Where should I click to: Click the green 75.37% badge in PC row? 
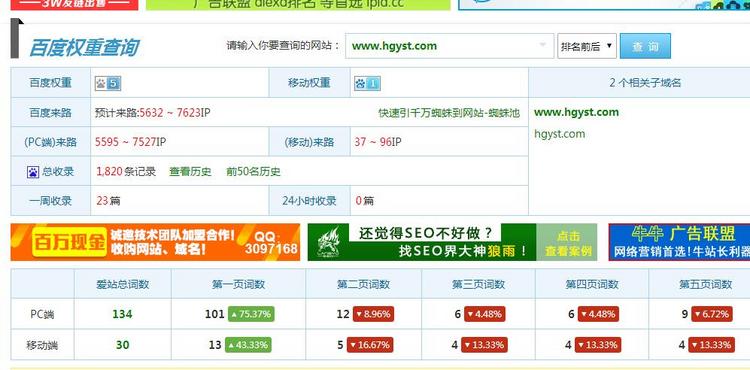pyautogui.click(x=251, y=314)
